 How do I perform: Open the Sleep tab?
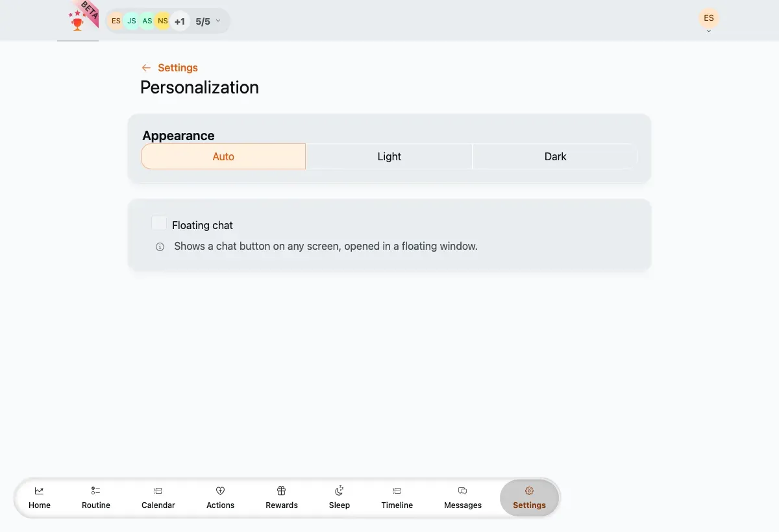click(340, 498)
